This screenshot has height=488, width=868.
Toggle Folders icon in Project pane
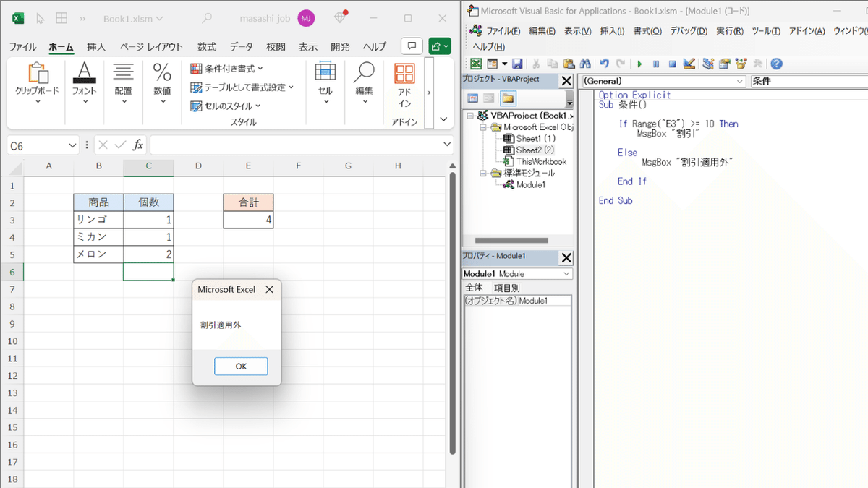tap(508, 98)
